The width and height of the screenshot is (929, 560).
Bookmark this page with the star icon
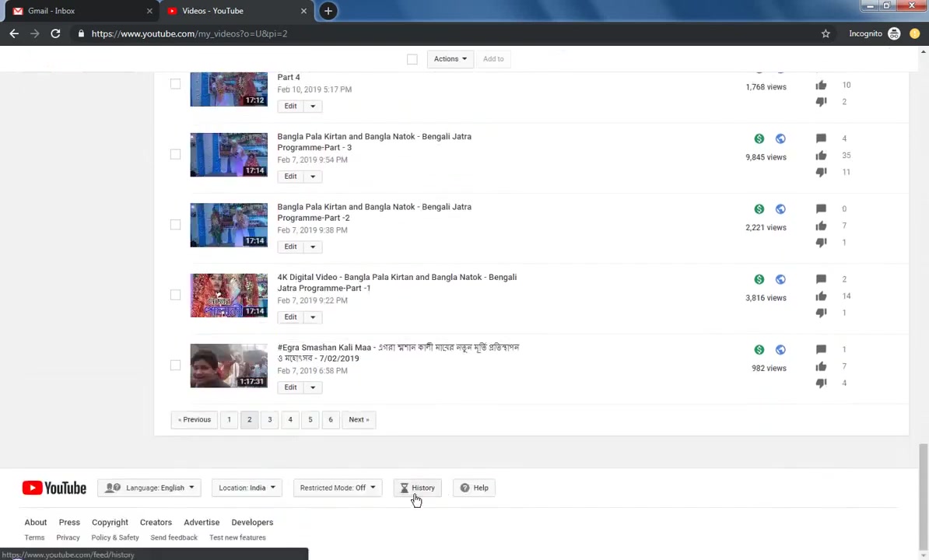pyautogui.click(x=826, y=33)
